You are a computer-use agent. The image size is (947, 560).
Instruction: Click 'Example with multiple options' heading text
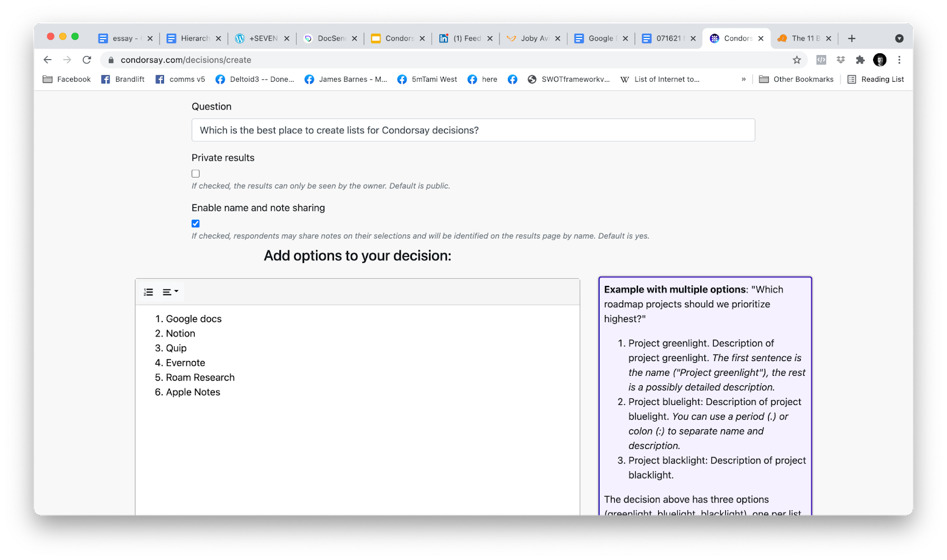(676, 289)
